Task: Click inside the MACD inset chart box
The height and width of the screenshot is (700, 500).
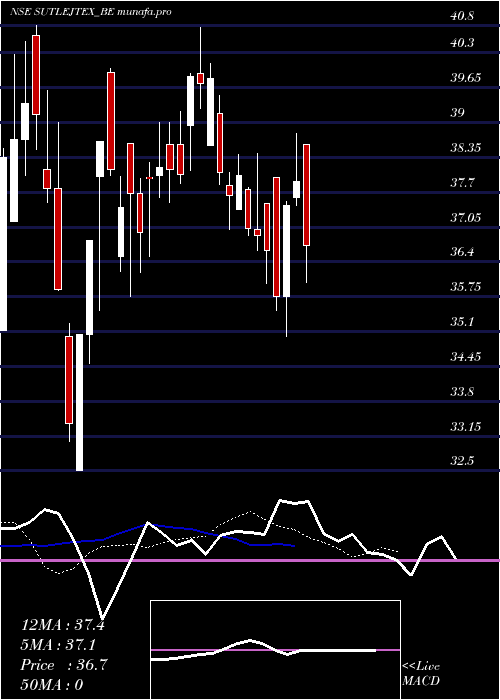Action: pos(275,650)
